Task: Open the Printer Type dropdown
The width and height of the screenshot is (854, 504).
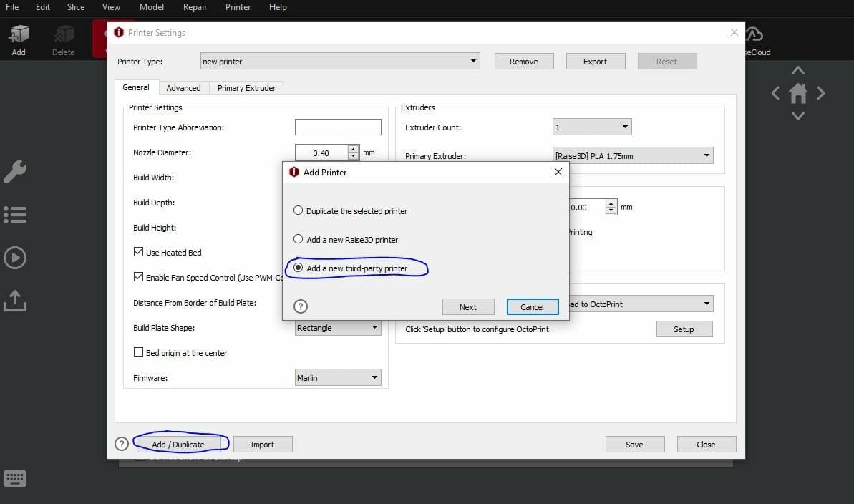Action: [340, 62]
